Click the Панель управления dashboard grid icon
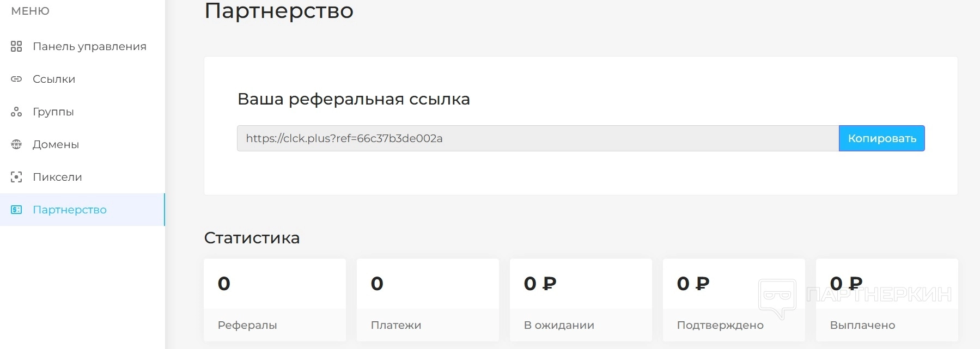 (16, 46)
